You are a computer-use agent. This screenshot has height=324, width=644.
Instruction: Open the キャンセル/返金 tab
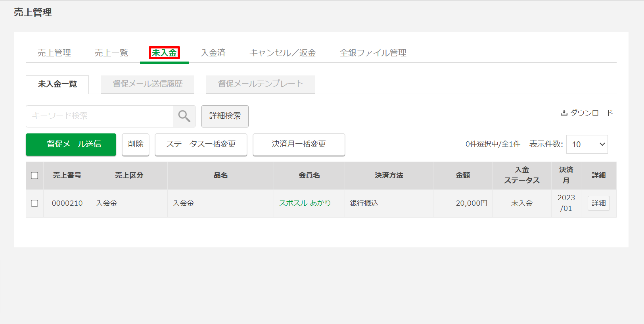(282, 53)
